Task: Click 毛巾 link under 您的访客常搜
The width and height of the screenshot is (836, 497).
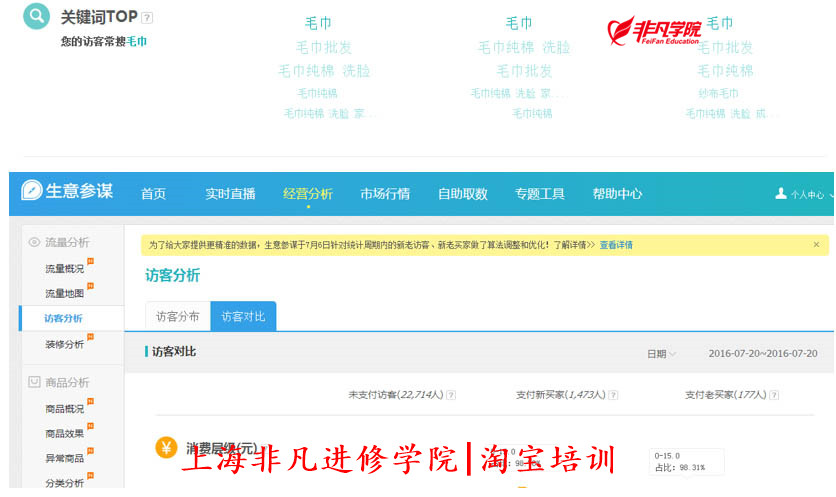Action: pos(136,42)
